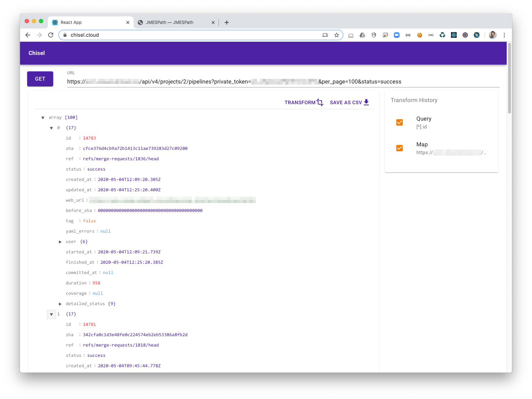The image size is (532, 399).
Task: Go back to the previous page
Action: point(28,35)
